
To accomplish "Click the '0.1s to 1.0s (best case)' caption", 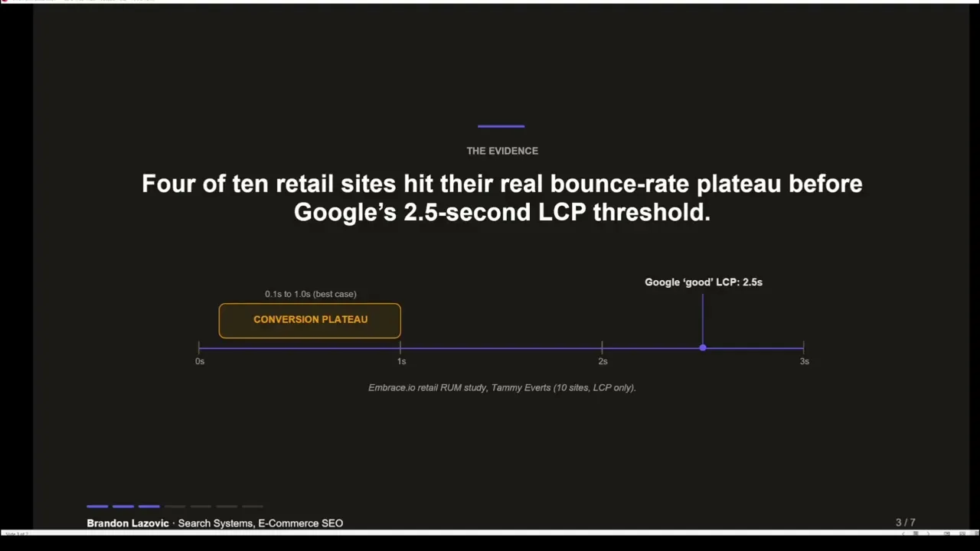I will point(311,294).
